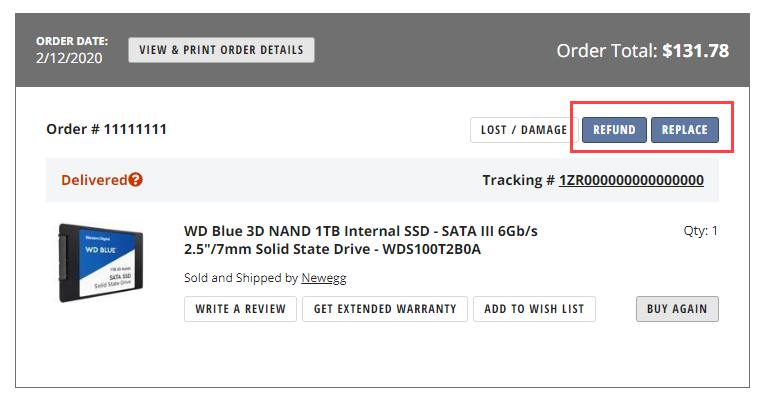
Task: Click the Buy Again button
Action: pos(677,309)
